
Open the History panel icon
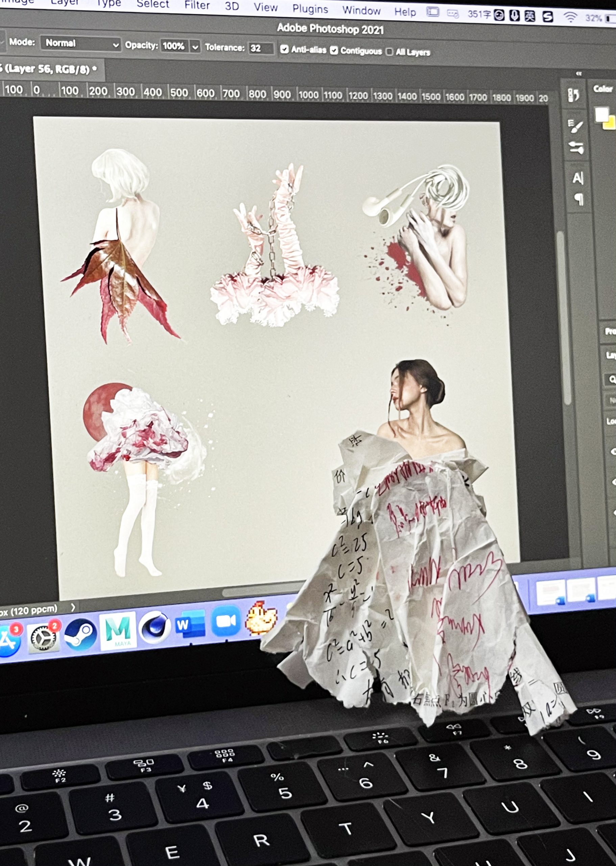573,95
